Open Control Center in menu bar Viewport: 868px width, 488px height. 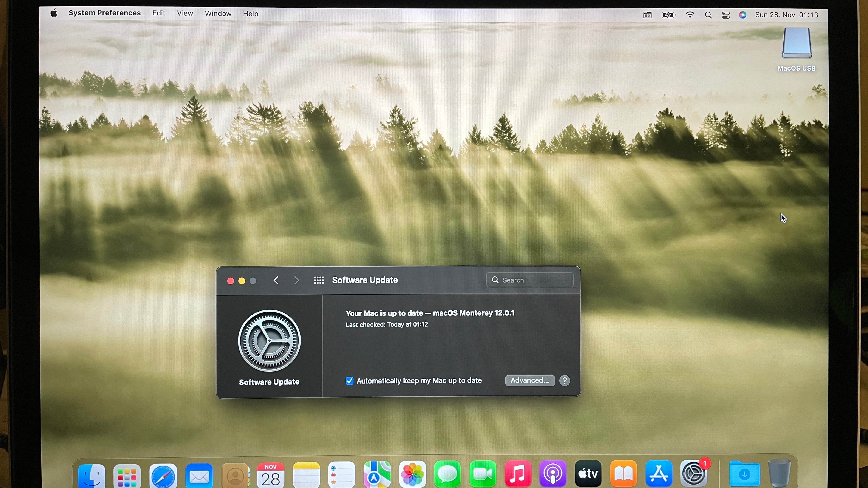726,15
